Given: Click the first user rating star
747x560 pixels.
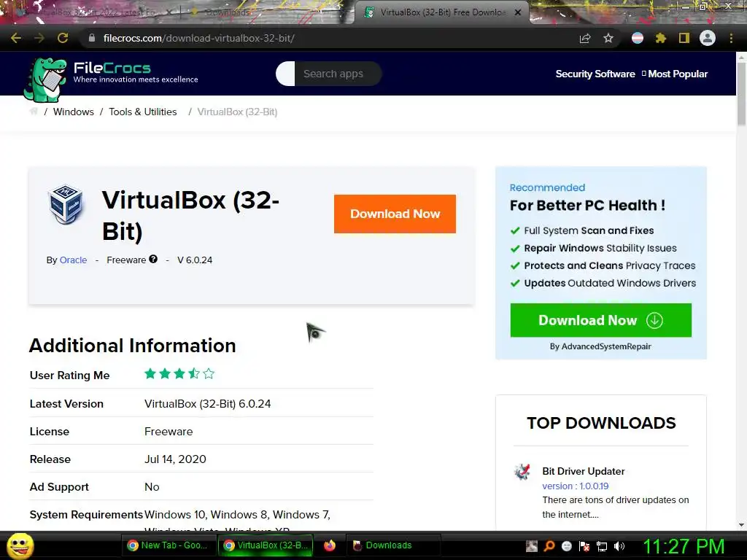Looking at the screenshot, I should (x=150, y=373).
